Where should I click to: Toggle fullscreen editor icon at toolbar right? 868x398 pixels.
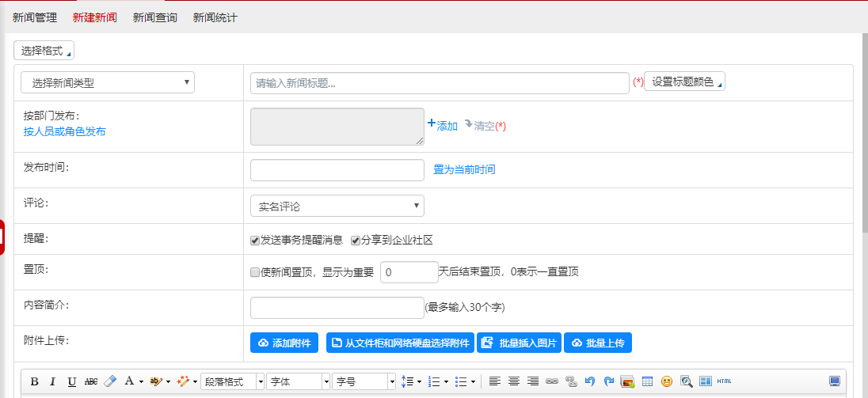835,381
